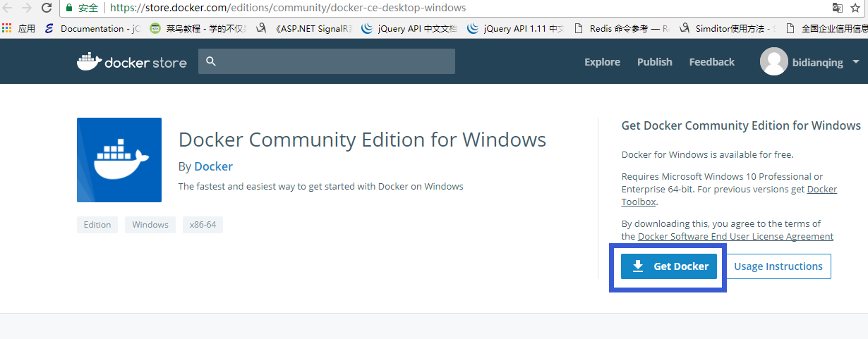Select the Edition tag

(97, 225)
